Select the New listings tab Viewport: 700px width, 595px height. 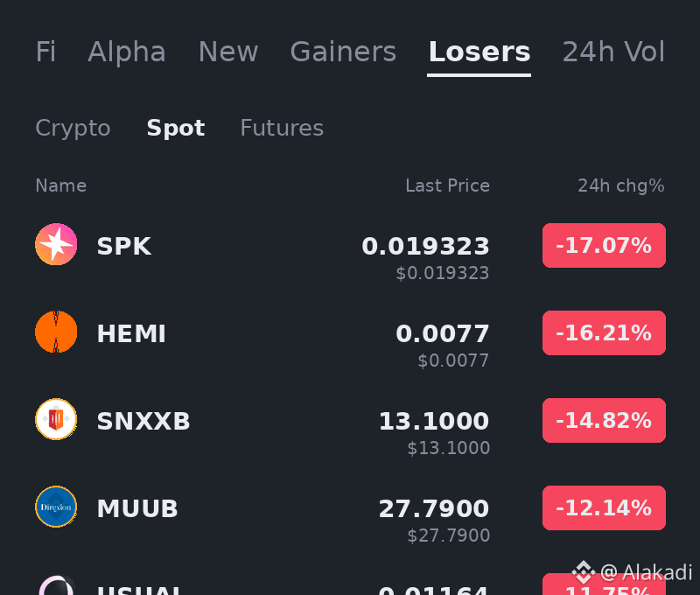coord(228,52)
